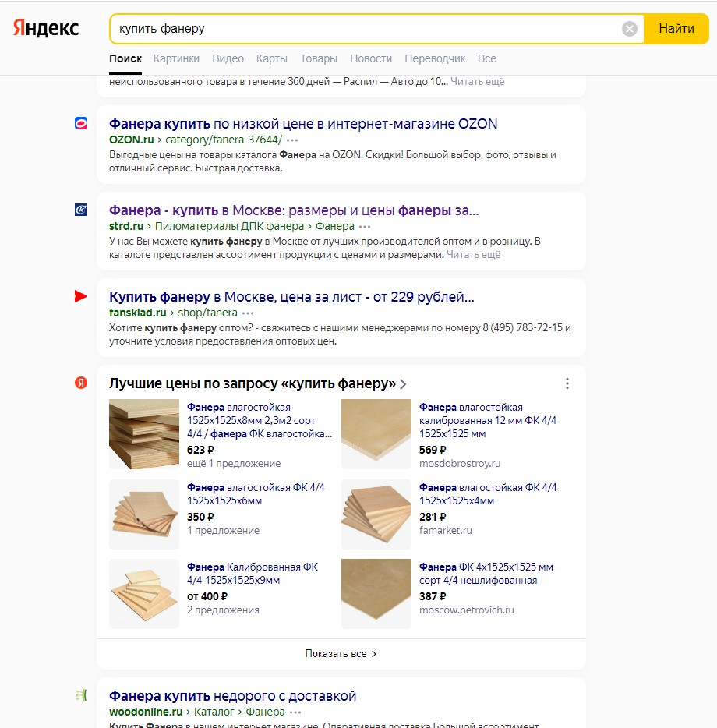
Task: Open thumbnail of plywood 1525x1525x8мм for 623 ₽
Action: click(x=144, y=434)
